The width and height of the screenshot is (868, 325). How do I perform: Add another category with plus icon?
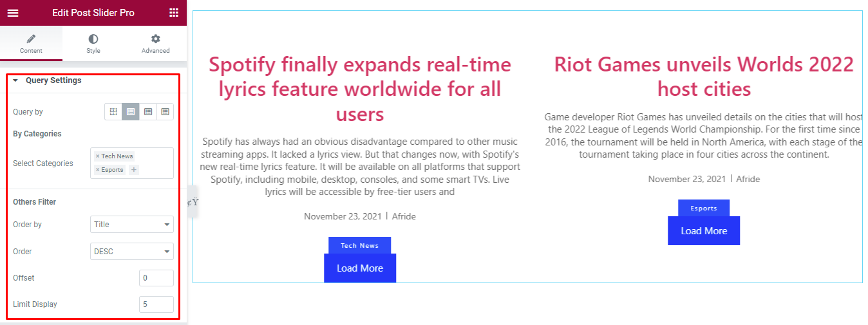pyautogui.click(x=134, y=170)
